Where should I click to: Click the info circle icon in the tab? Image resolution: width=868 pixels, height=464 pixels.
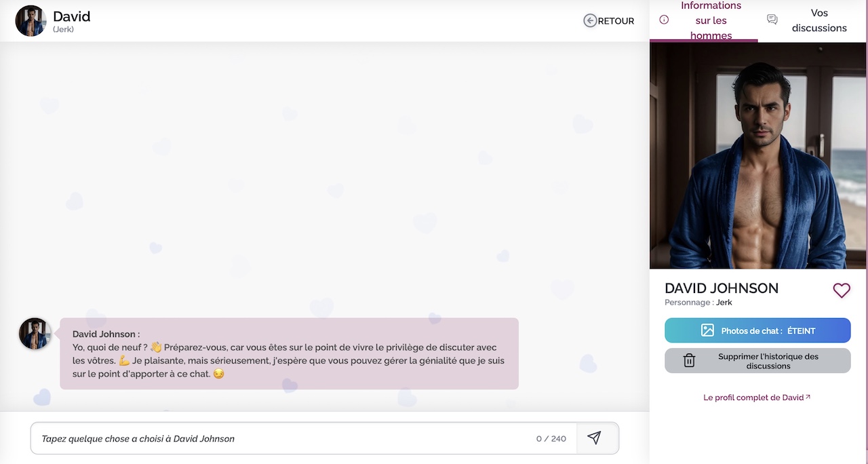(x=664, y=20)
